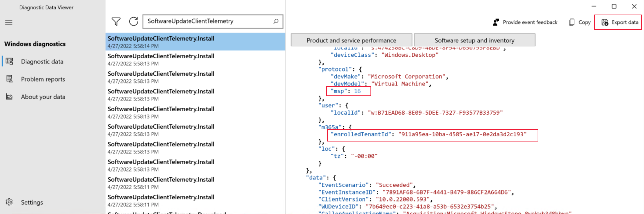644x214 pixels.
Task: Click the Problem reports sidebar icon
Action: pyautogui.click(x=9, y=79)
